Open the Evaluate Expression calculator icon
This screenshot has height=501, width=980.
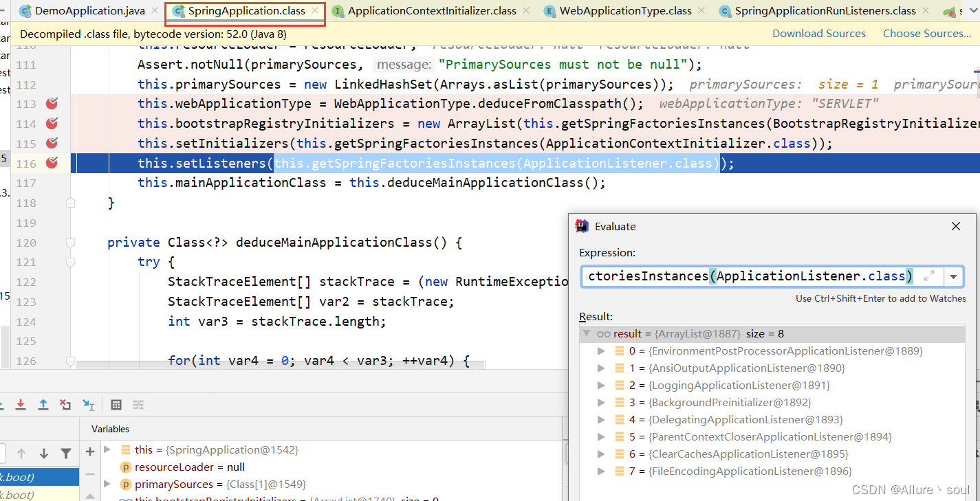(x=116, y=405)
